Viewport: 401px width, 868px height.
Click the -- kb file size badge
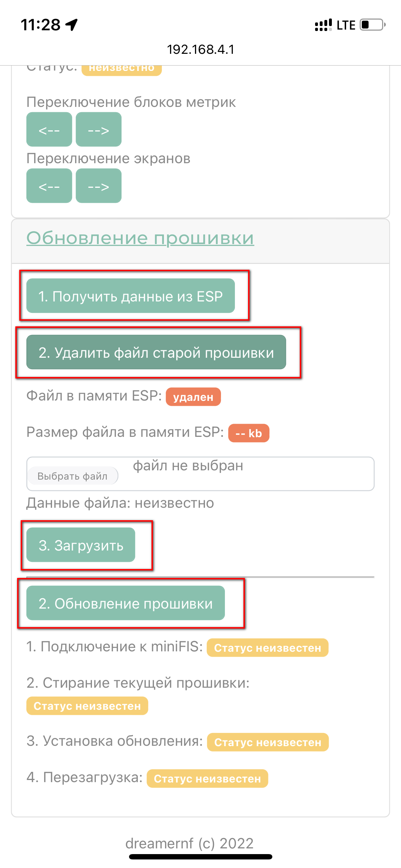(249, 433)
